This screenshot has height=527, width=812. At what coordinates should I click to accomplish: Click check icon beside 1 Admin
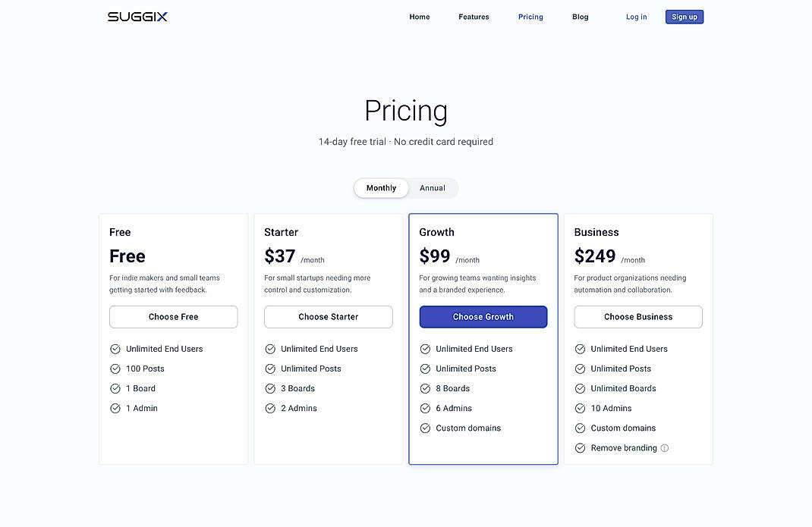tap(115, 409)
